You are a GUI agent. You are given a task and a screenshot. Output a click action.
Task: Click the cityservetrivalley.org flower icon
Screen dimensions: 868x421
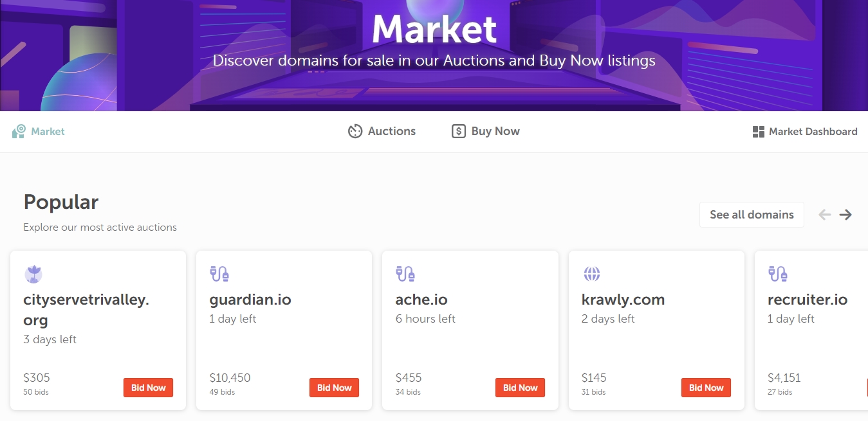(33, 274)
